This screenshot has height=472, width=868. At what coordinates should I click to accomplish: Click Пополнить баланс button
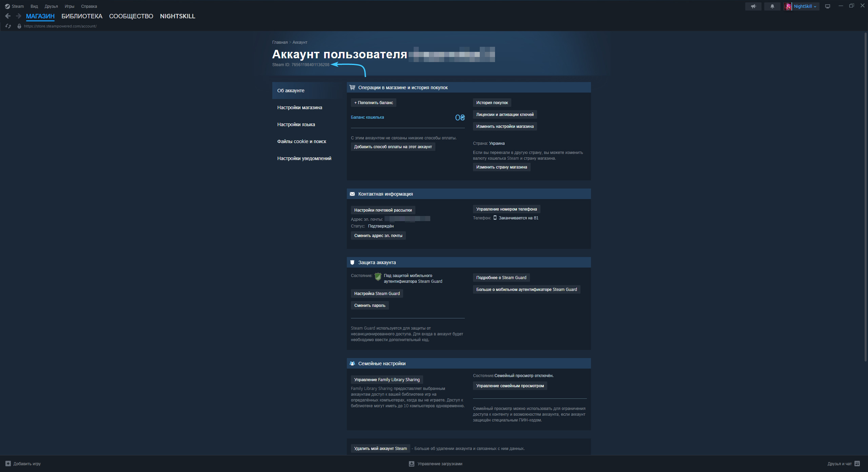click(373, 103)
